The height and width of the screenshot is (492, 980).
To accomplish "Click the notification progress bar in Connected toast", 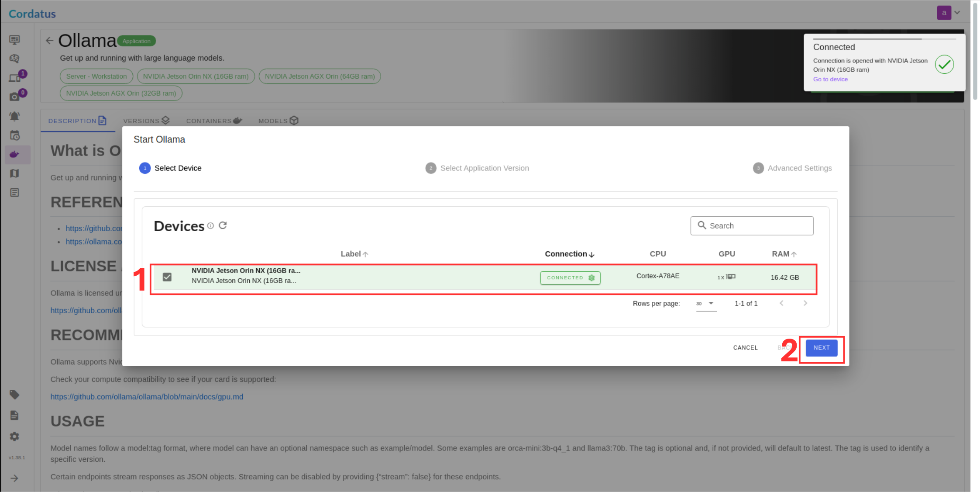I will coord(884,39).
